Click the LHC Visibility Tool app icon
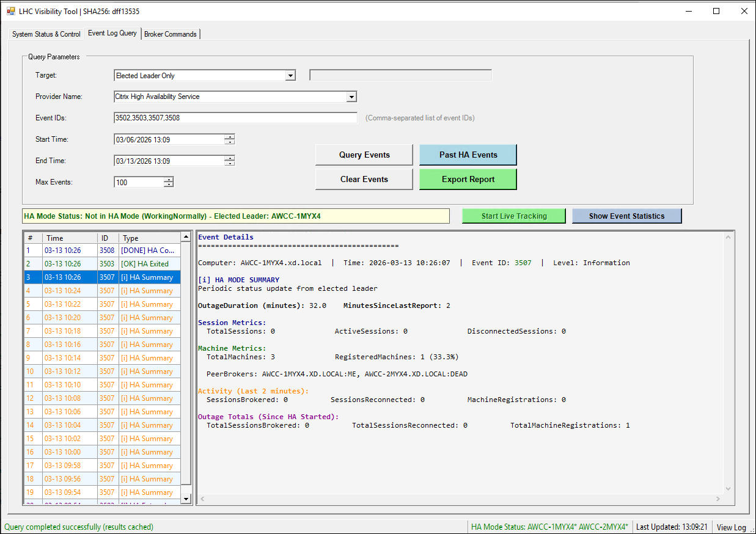756x534 pixels. coord(10,11)
